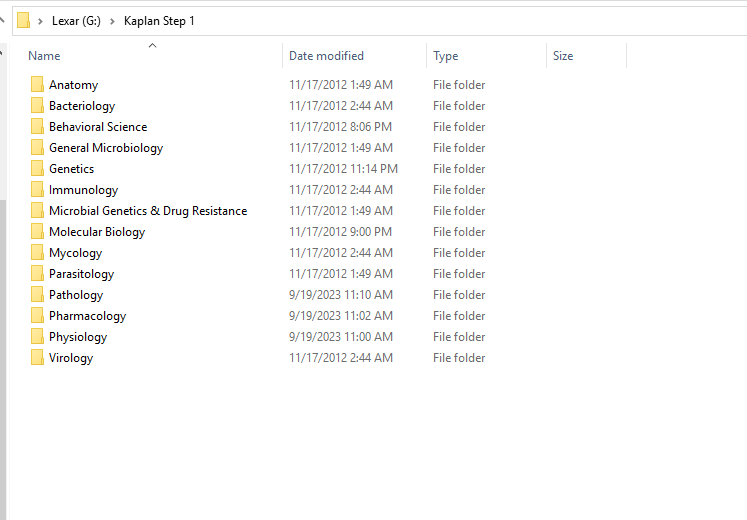
Task: Click the Virology folder icon
Action: point(37,357)
